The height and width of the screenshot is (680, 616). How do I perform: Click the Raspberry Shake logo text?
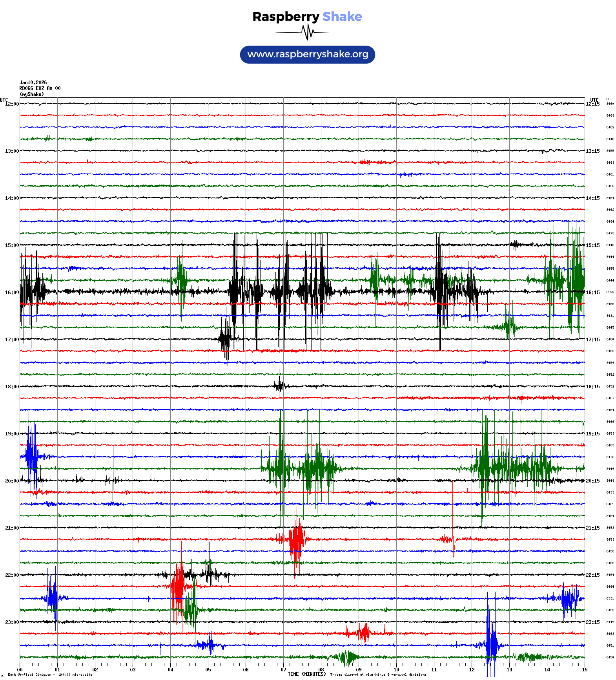point(307,16)
